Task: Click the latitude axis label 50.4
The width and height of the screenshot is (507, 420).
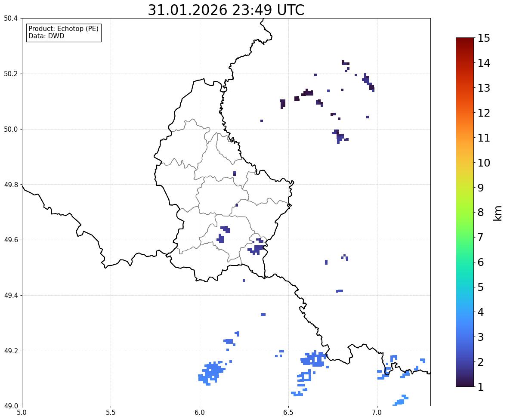Action: (11, 19)
